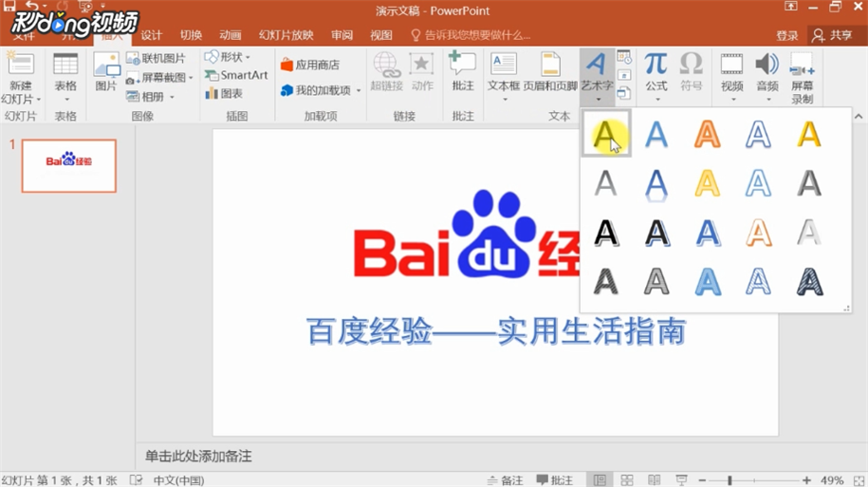The image size is (868, 487).
Task: Click the zoom out minus button
Action: [702, 480]
